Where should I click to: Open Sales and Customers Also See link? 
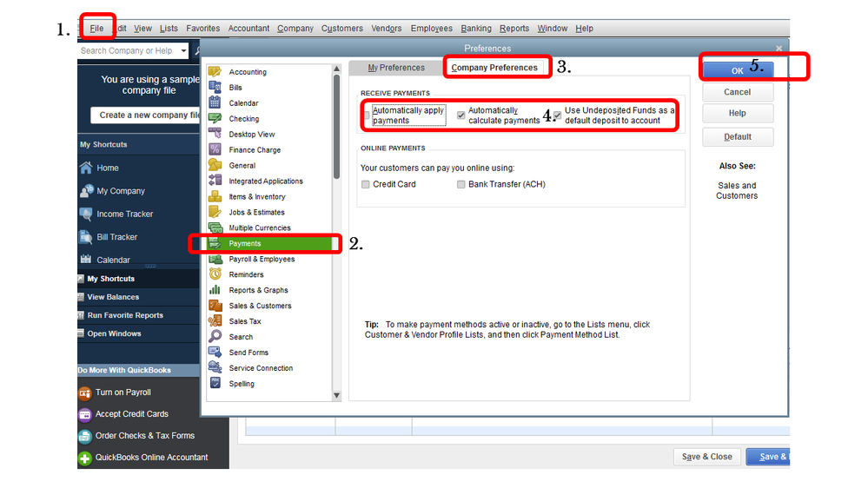737,190
